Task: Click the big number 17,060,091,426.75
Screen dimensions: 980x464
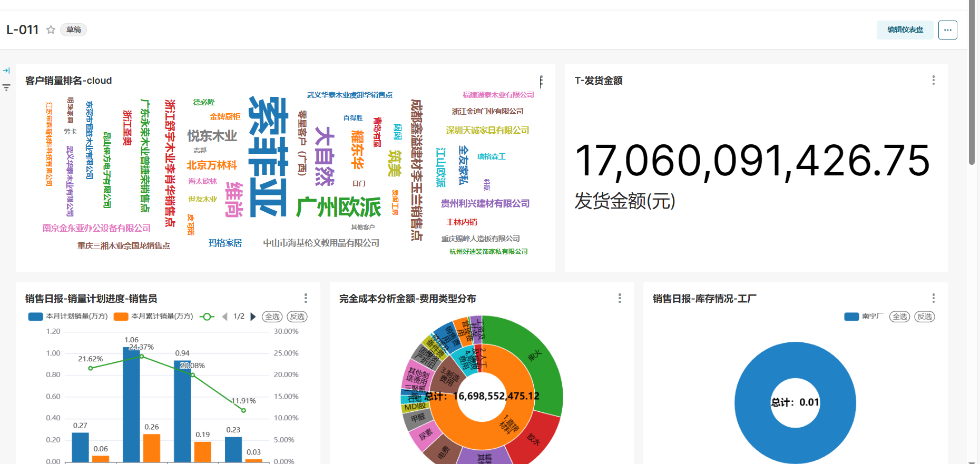Action: 752,161
